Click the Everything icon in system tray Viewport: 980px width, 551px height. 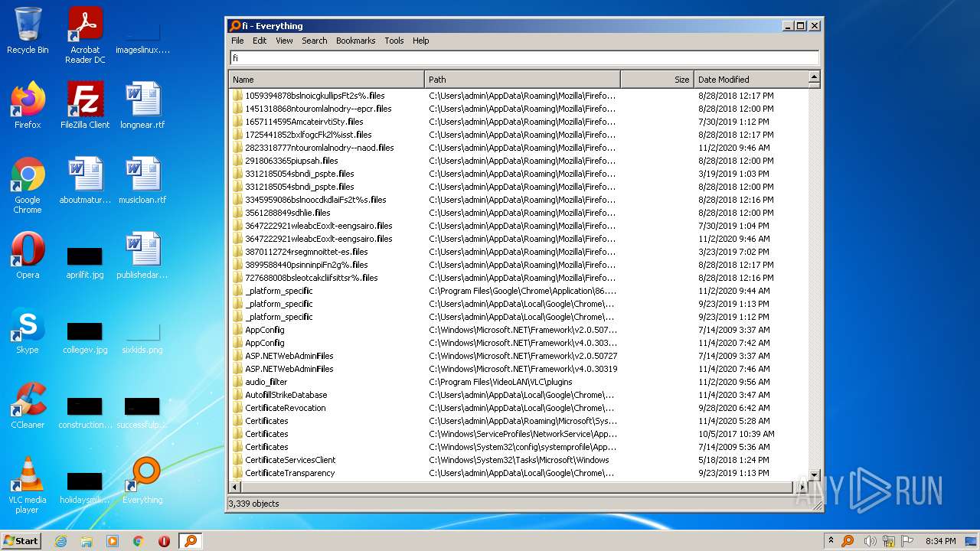click(x=848, y=541)
